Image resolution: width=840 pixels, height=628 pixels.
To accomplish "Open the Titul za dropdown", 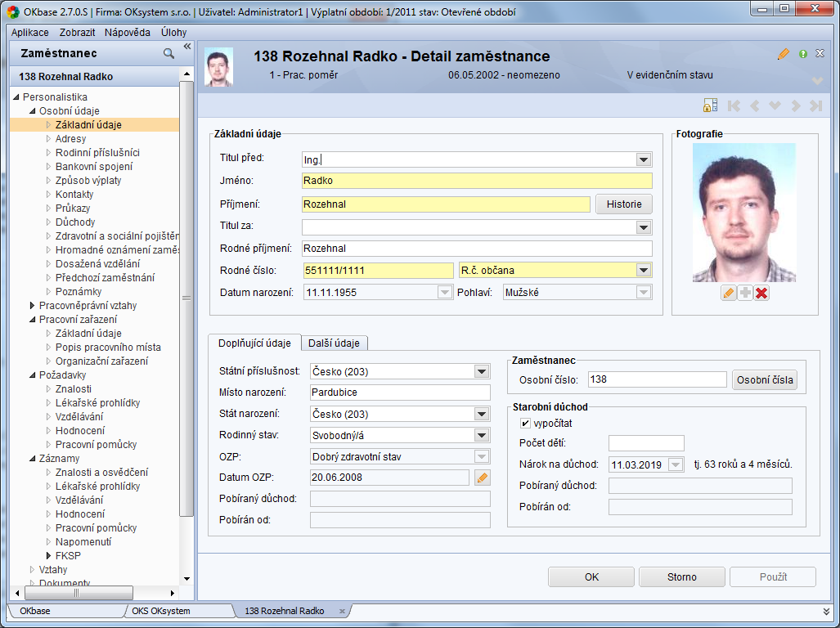I will pyautogui.click(x=644, y=227).
